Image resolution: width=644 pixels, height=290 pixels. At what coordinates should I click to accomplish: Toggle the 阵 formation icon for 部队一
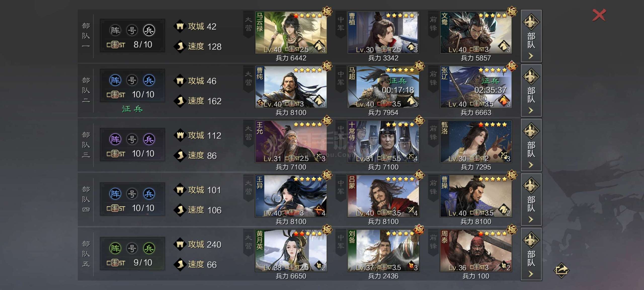(115, 30)
